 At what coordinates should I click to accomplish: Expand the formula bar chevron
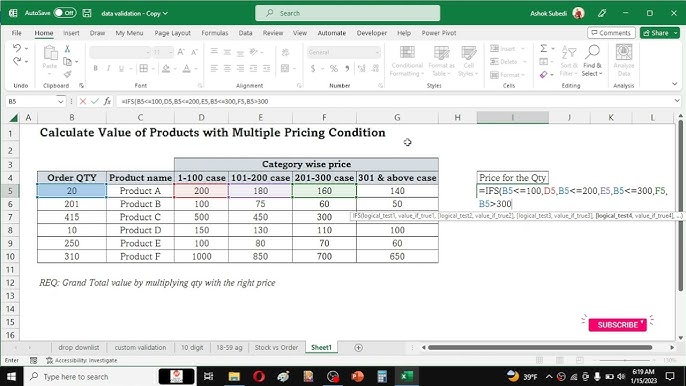click(x=677, y=101)
